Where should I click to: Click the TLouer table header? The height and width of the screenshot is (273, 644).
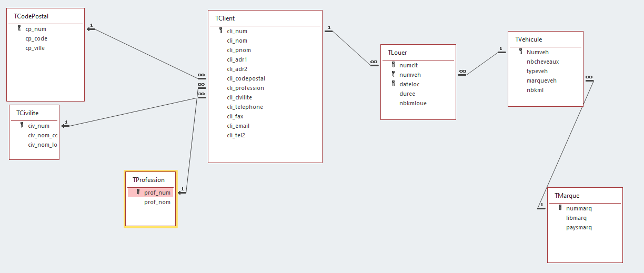(x=418, y=53)
